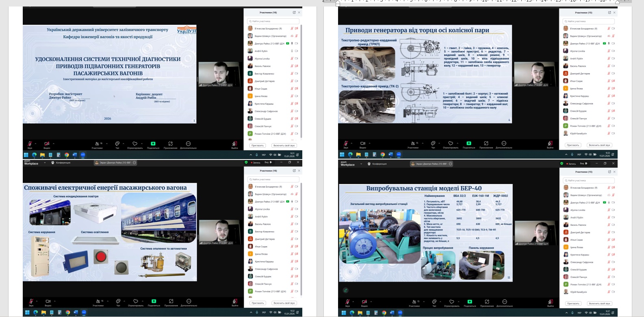Toggle Видео camera below the Споживачі електричної енергії slide

coord(48,302)
